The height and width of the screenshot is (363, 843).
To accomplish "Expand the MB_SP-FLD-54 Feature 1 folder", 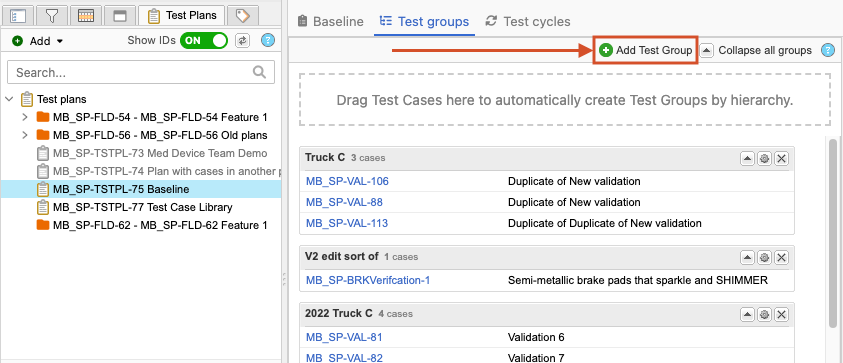I will pyautogui.click(x=25, y=117).
